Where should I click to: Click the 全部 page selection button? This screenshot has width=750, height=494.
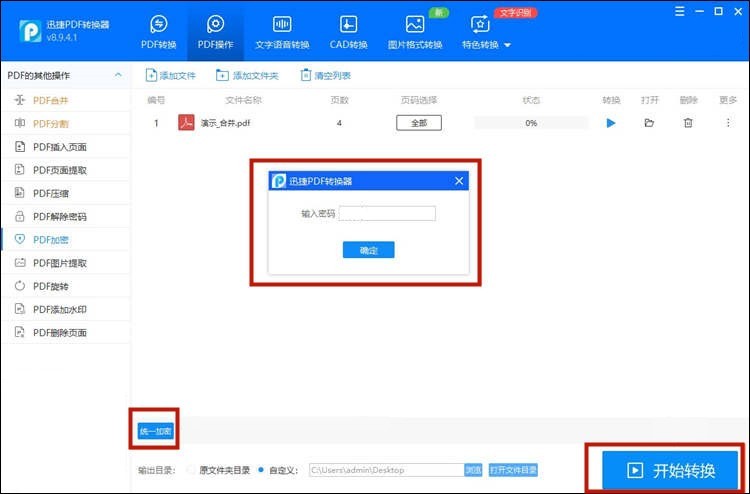click(x=419, y=123)
